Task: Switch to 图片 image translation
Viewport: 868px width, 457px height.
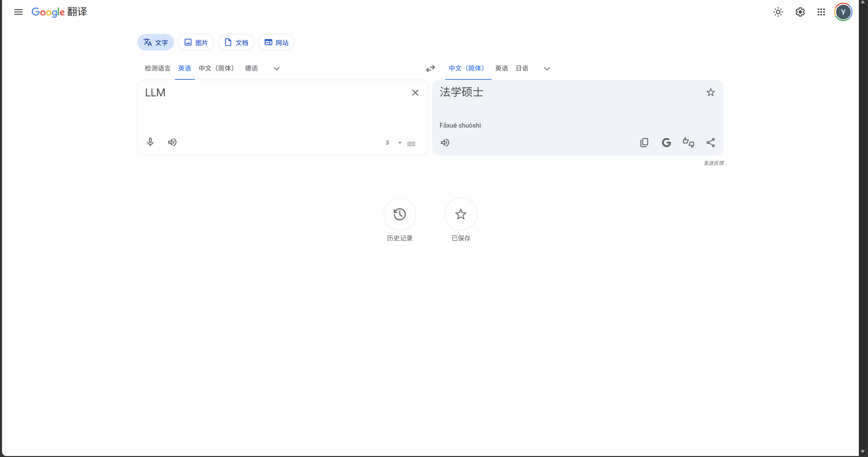Action: (x=196, y=42)
